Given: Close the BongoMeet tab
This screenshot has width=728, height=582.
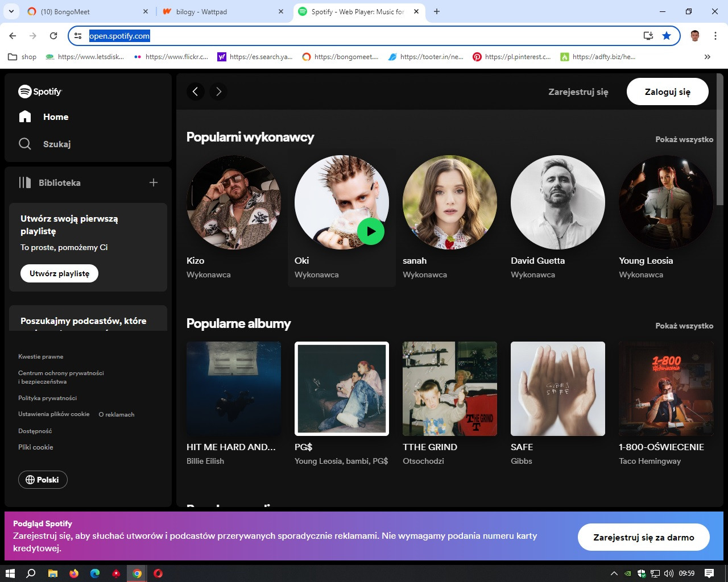Looking at the screenshot, I should click(x=146, y=11).
